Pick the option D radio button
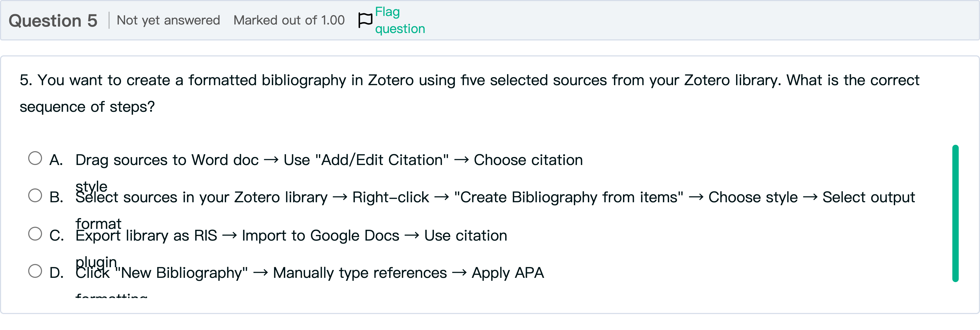The image size is (980, 330). tap(35, 271)
